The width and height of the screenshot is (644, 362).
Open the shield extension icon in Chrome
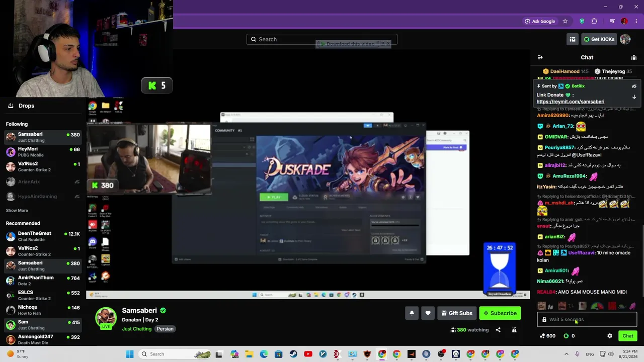(x=582, y=21)
